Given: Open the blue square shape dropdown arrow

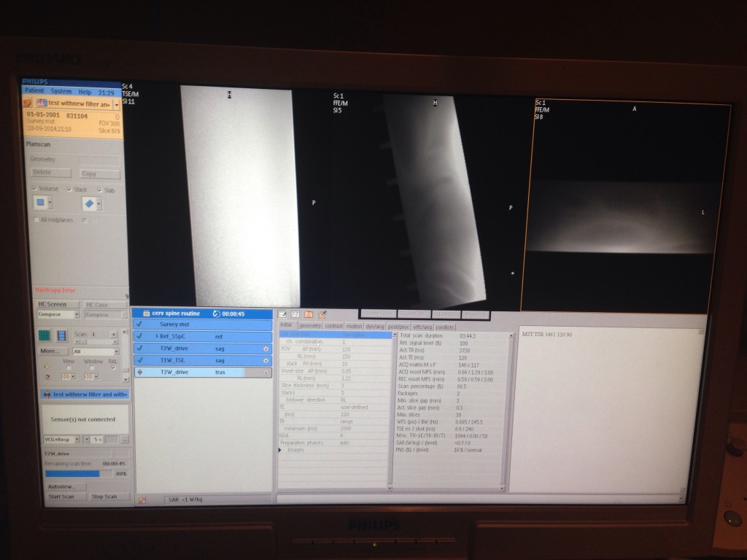Looking at the screenshot, I should (x=50, y=203).
